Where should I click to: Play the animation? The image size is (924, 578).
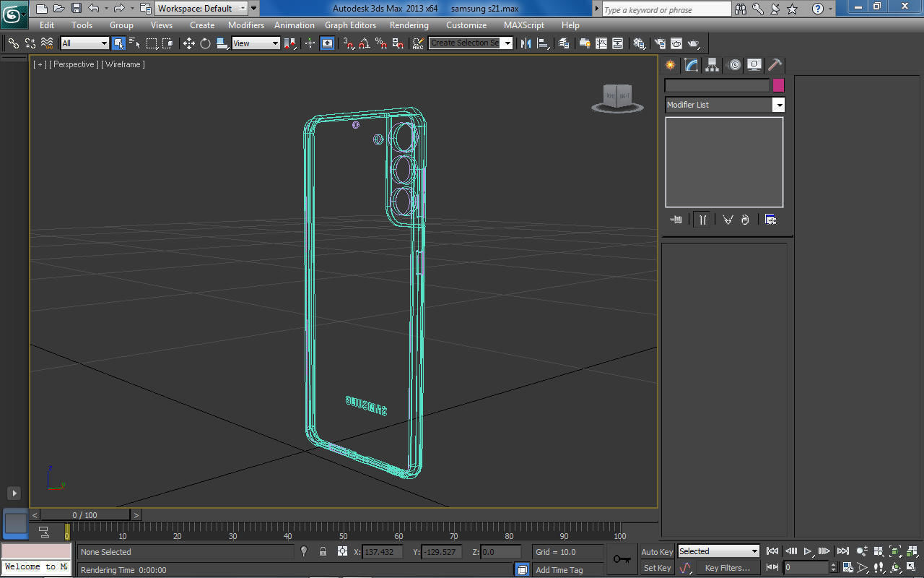(x=808, y=551)
